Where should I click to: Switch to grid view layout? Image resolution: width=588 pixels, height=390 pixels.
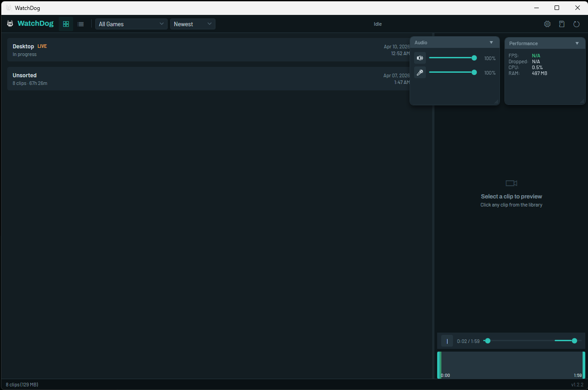65,23
